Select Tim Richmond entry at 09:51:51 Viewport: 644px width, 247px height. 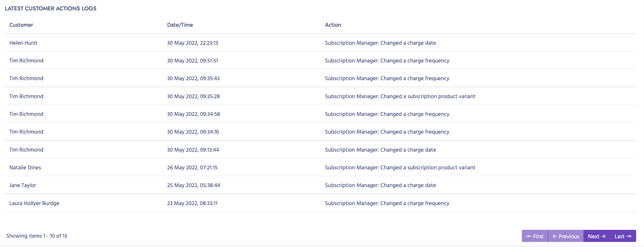[x=26, y=60]
